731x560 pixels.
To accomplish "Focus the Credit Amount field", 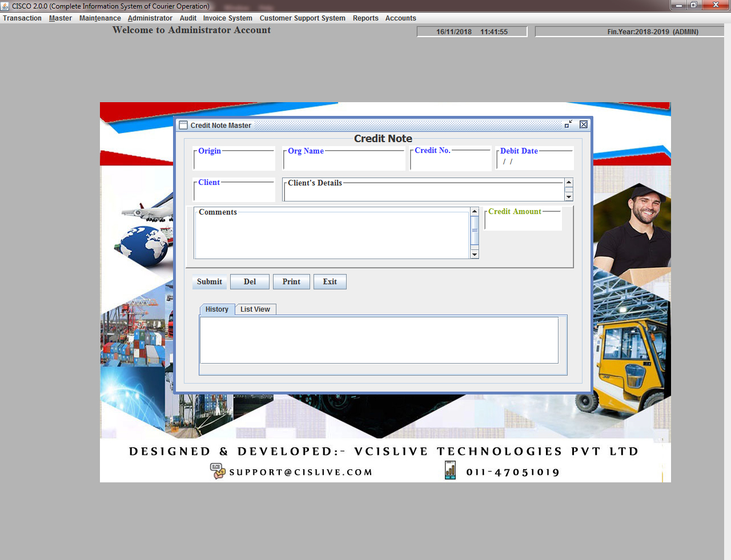I will tap(523, 222).
